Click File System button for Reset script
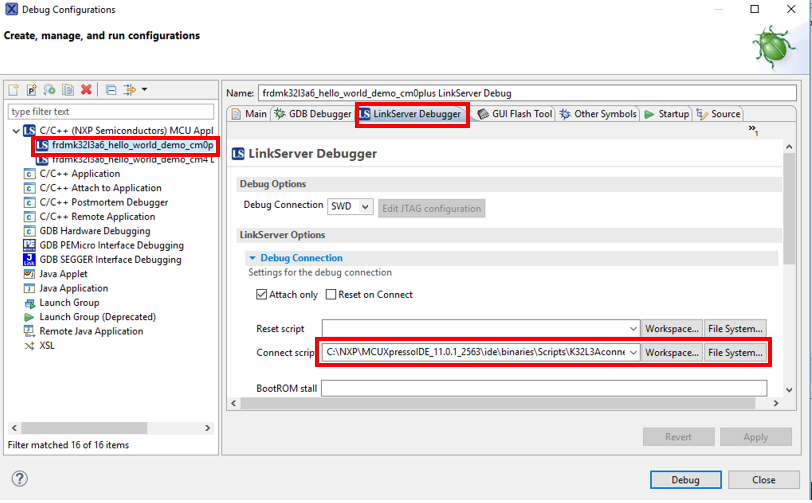 click(x=735, y=329)
